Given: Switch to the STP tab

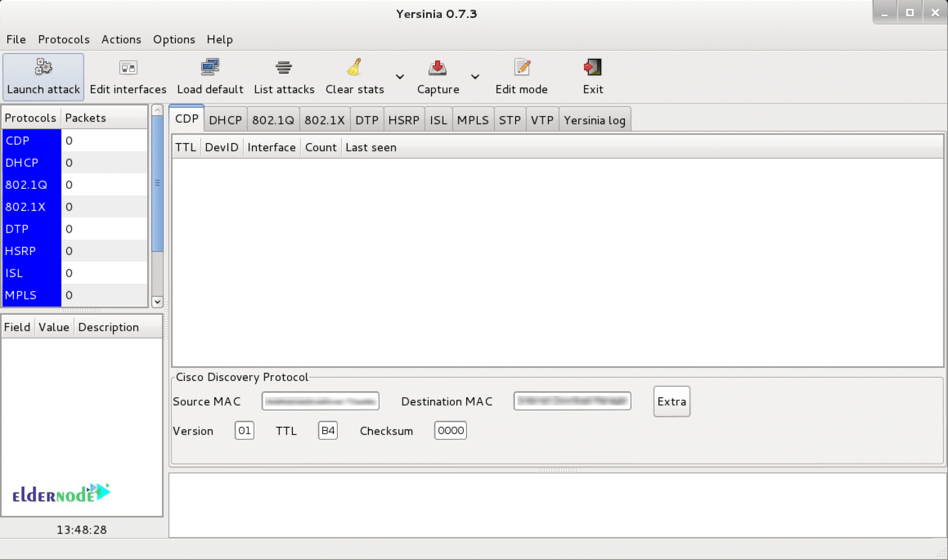Looking at the screenshot, I should pyautogui.click(x=510, y=119).
